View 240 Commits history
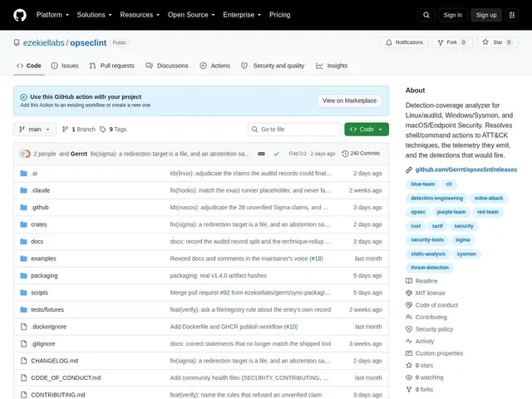Viewport: 532px width, 399px height. [x=361, y=154]
